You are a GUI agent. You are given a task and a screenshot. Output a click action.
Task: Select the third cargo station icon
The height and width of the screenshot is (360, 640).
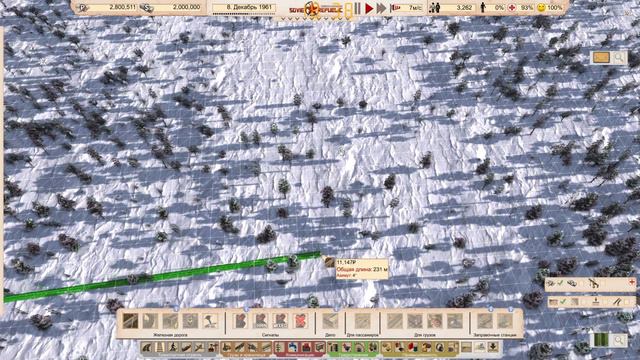[x=435, y=321]
